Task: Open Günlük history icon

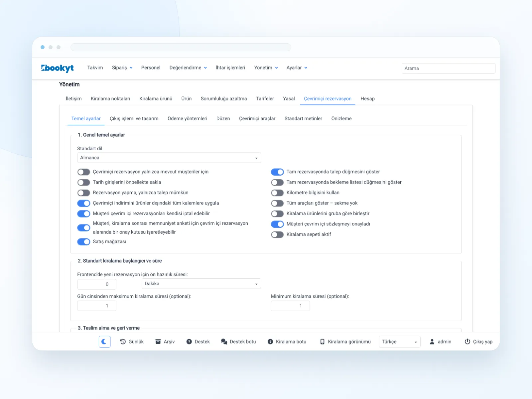Action: tap(123, 341)
